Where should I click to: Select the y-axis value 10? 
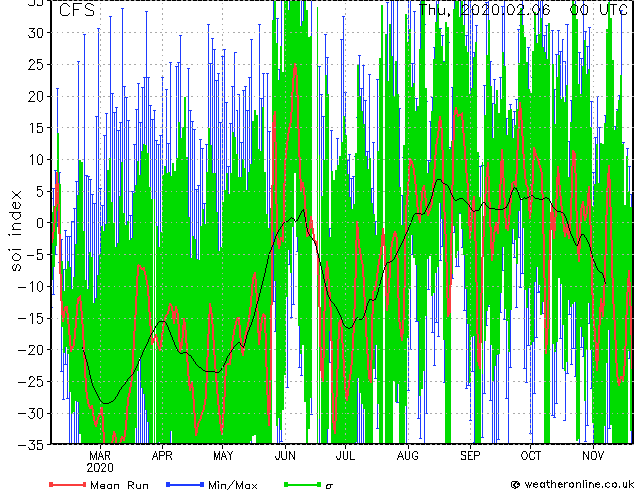pos(36,160)
